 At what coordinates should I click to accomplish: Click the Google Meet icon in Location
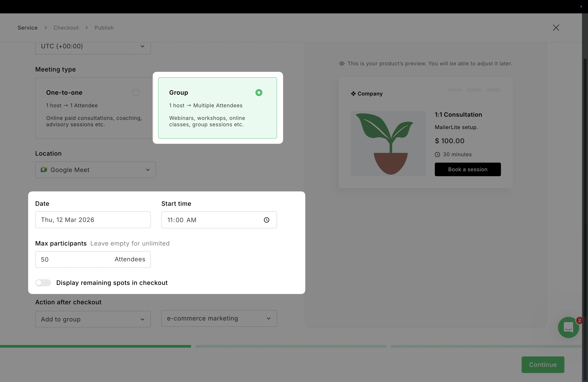point(44,170)
